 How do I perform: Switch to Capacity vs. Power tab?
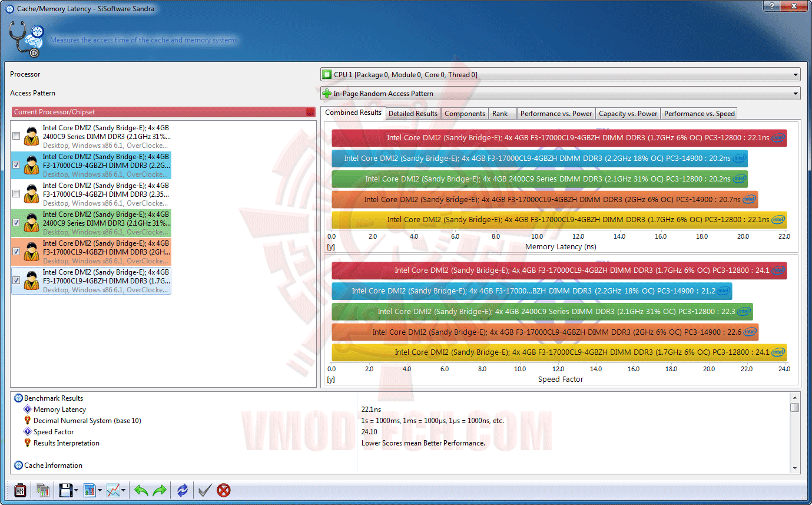point(628,114)
